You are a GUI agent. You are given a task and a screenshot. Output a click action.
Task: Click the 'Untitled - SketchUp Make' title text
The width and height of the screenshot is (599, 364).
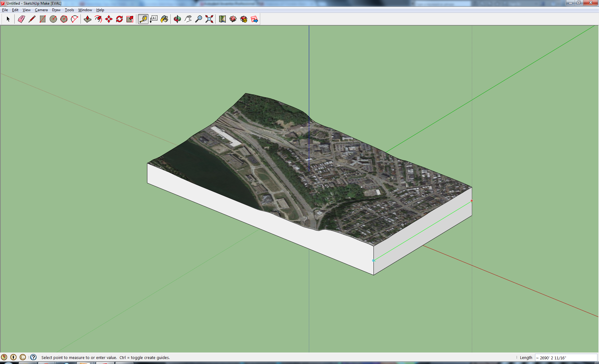click(x=34, y=3)
